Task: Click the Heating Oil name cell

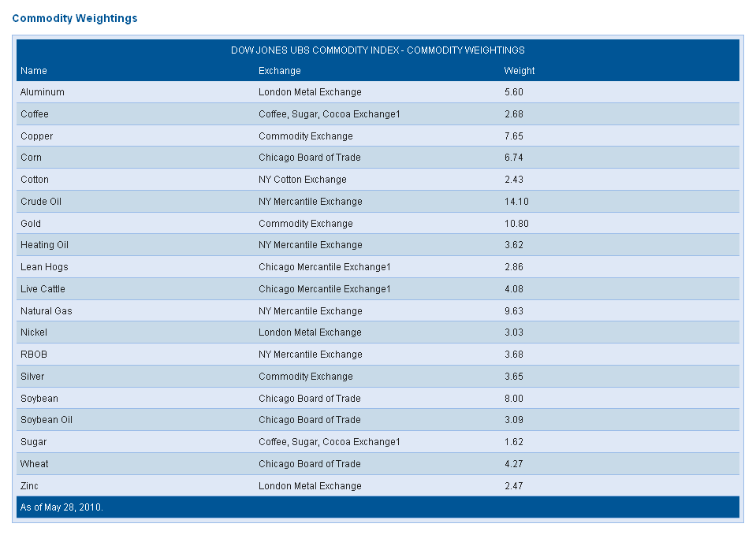Action: pyautogui.click(x=44, y=245)
